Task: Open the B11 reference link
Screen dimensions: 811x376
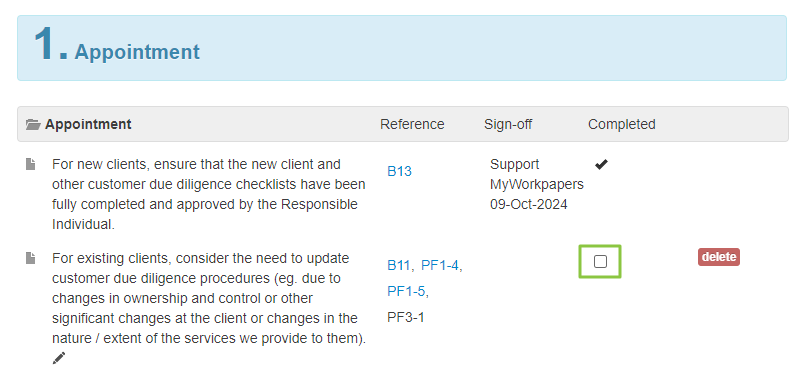Action: (398, 265)
